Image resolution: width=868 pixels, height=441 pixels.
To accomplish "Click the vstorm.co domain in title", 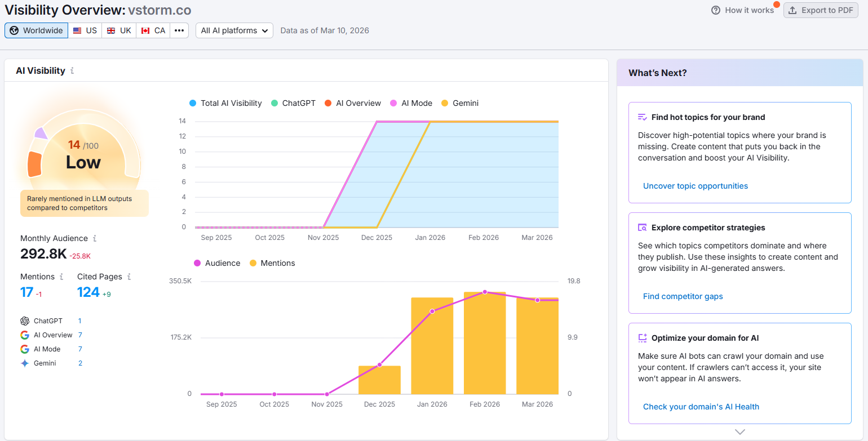I will click(x=160, y=10).
